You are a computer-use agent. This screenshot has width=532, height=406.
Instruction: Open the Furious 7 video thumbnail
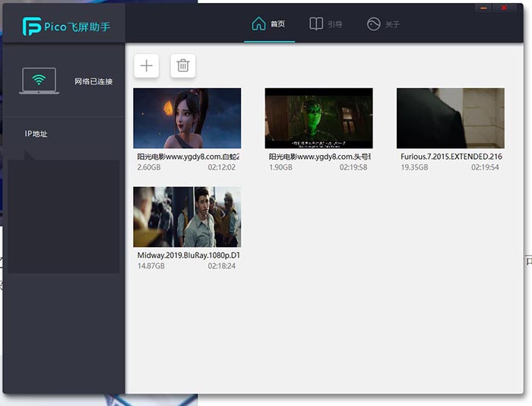click(x=450, y=118)
